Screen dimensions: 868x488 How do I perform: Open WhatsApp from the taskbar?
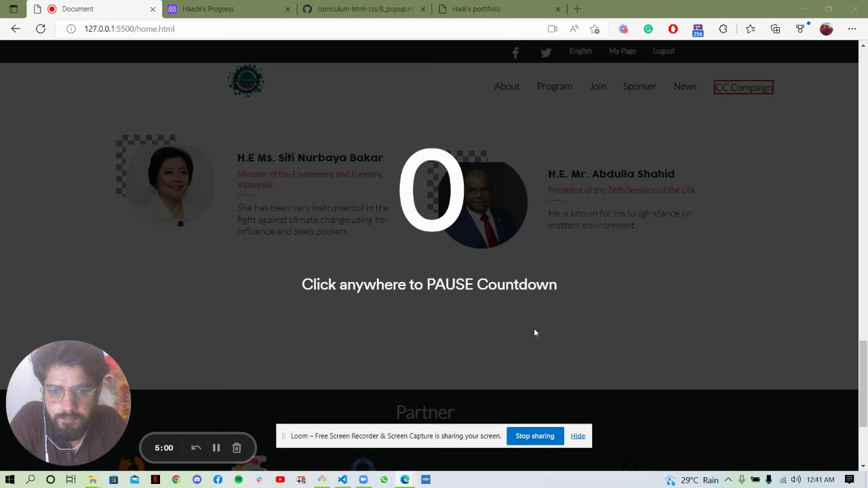(x=384, y=479)
